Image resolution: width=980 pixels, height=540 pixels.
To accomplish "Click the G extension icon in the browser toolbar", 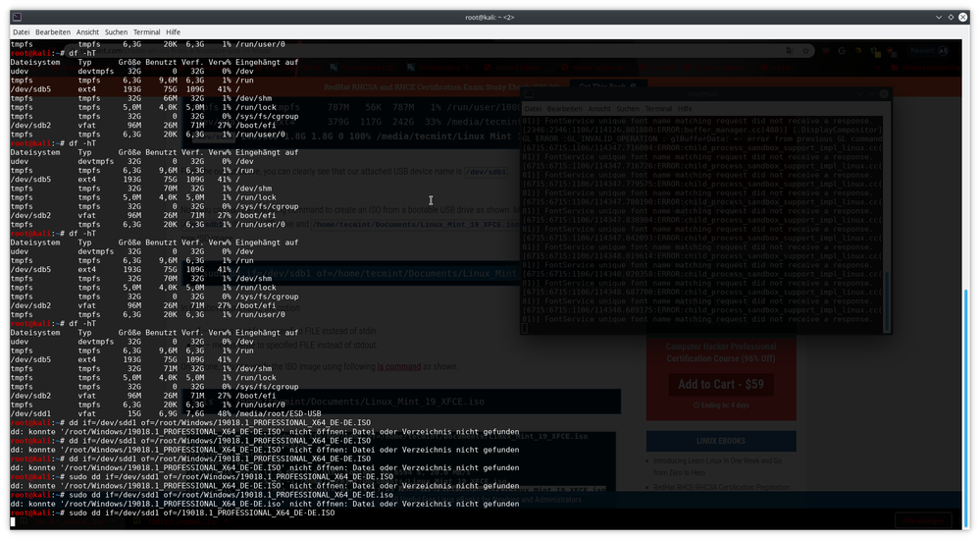I will point(842,51).
